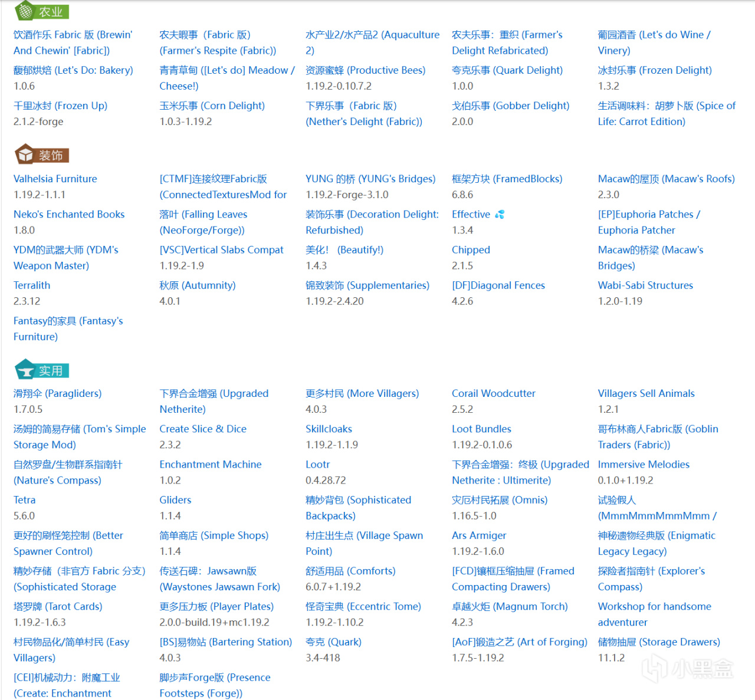
Task: Go to the Frozen Up mod
Action: point(60,106)
